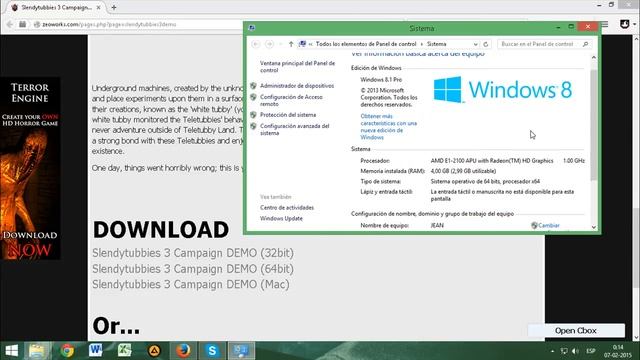Go back in the Sistema window
This screenshot has width=640, height=360.
[256, 44]
